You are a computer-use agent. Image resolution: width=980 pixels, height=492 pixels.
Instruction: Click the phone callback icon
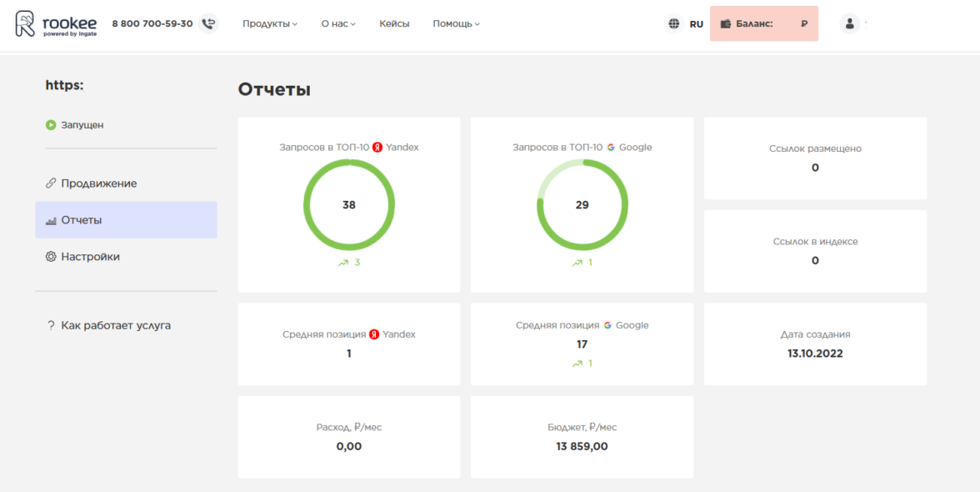[x=208, y=24]
